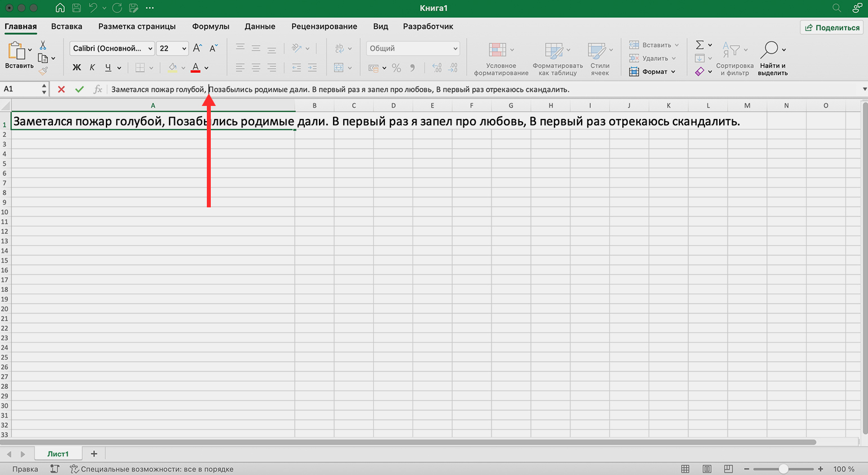This screenshot has width=868, height=475.
Task: Click the Redo arrow icon
Action: pyautogui.click(x=117, y=8)
